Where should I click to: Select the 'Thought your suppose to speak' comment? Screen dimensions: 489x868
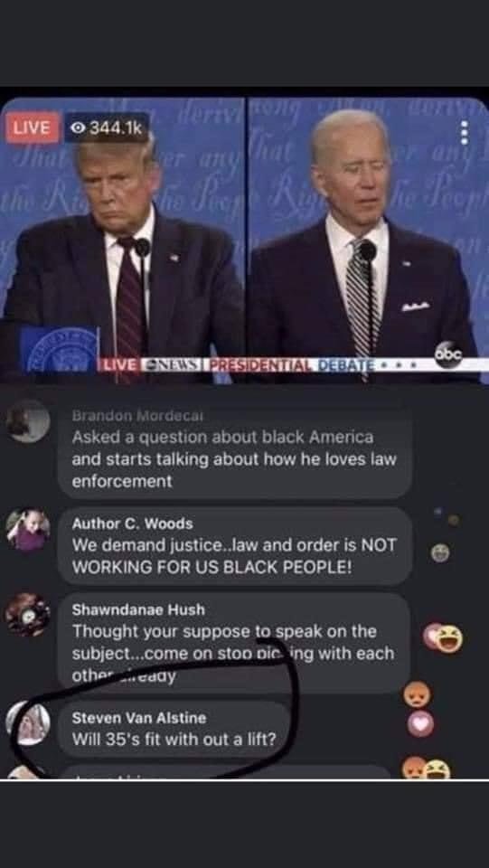pyautogui.click(x=233, y=643)
